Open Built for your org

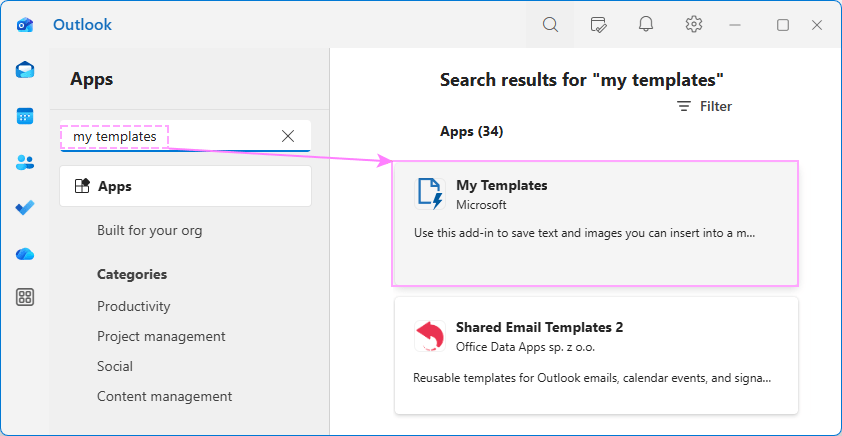(150, 231)
